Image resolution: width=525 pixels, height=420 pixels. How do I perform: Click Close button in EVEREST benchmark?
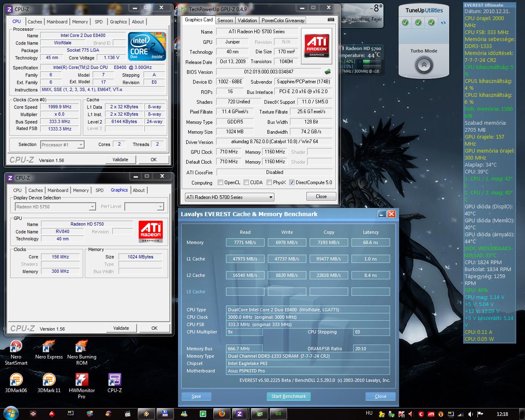pyautogui.click(x=381, y=396)
